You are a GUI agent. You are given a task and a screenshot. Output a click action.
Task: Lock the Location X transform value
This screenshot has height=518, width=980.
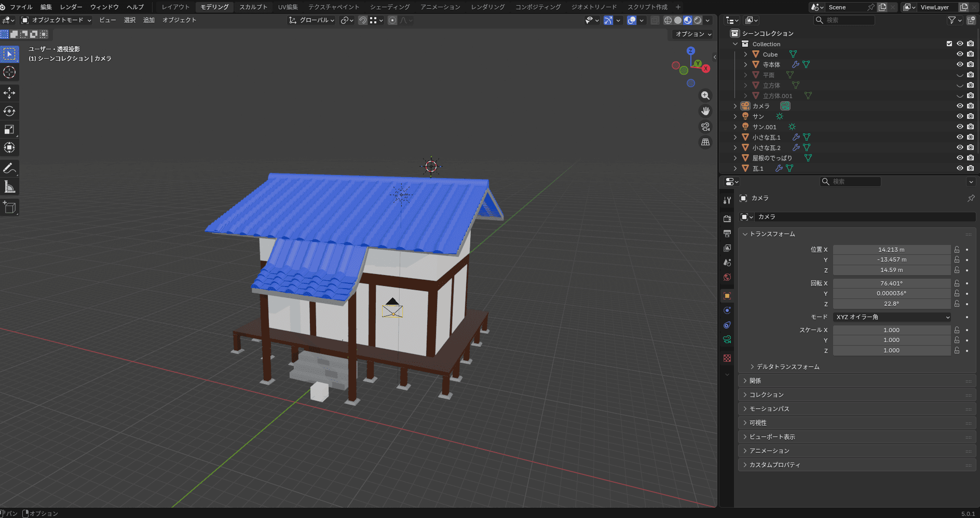coord(957,250)
